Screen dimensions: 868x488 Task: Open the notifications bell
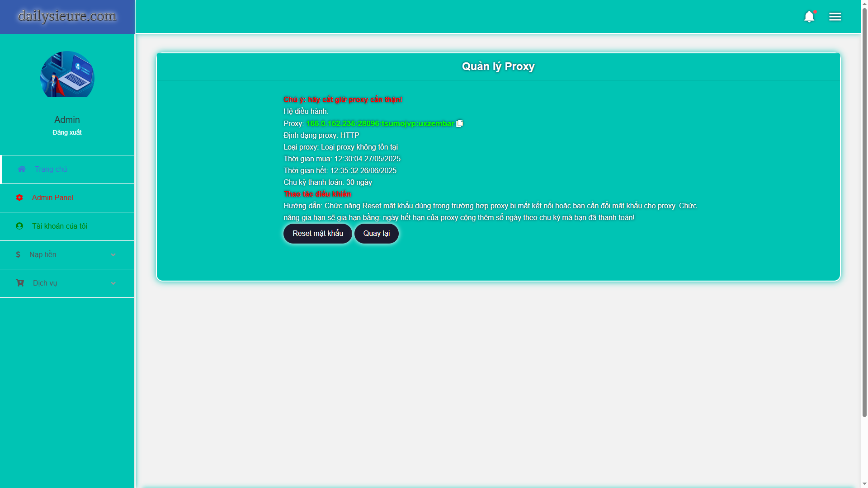point(809,17)
